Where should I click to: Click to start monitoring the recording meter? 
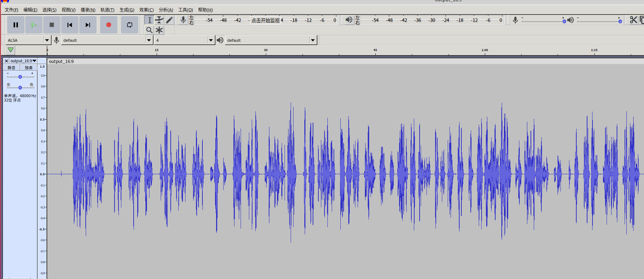click(265, 21)
